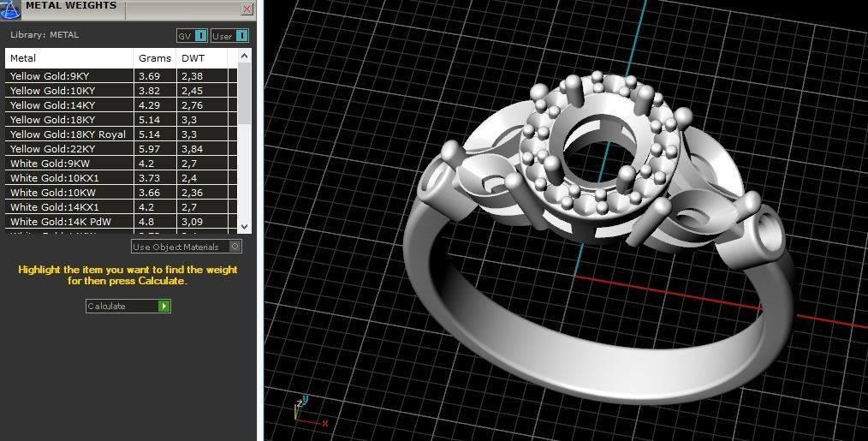Screen dimensions: 868x441
Task: Toggle the User library switch
Action: (x=229, y=36)
